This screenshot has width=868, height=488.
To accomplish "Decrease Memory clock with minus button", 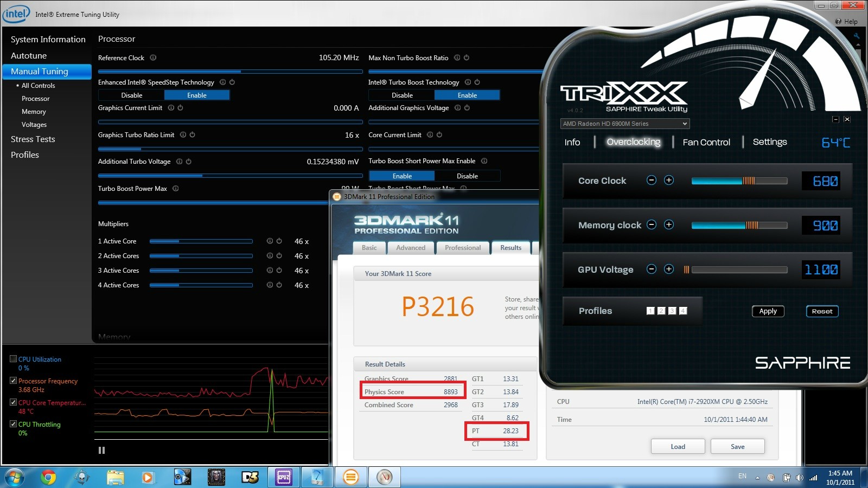I will point(652,224).
